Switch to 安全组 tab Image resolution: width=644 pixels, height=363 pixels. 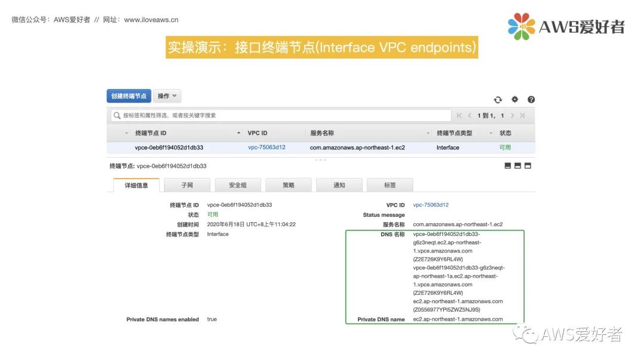[238, 185]
